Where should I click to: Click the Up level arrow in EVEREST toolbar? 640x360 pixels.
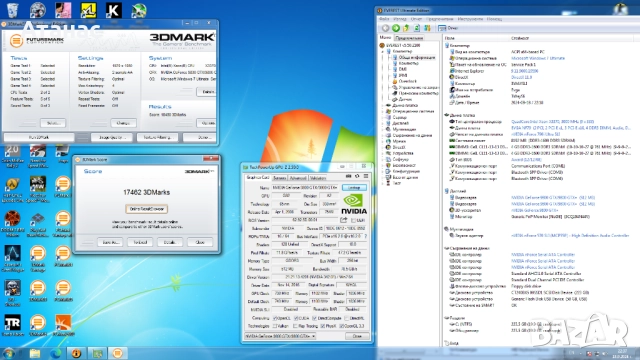click(x=406, y=28)
